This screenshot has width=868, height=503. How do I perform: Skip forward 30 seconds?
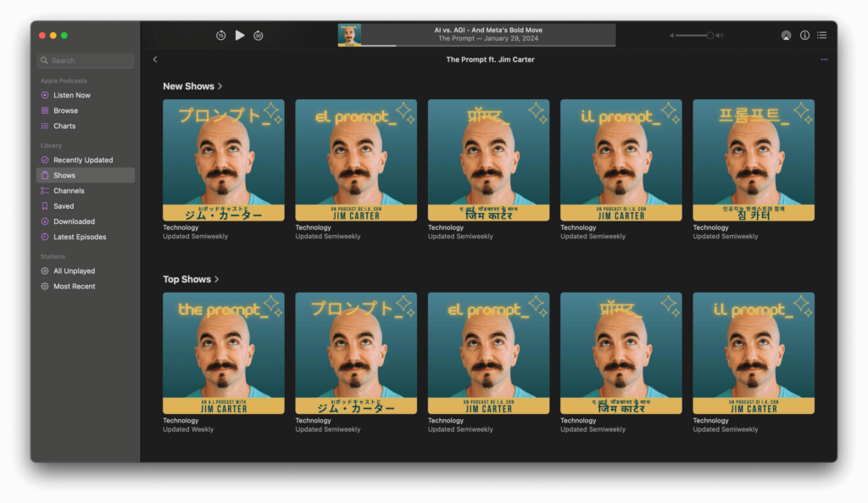259,36
